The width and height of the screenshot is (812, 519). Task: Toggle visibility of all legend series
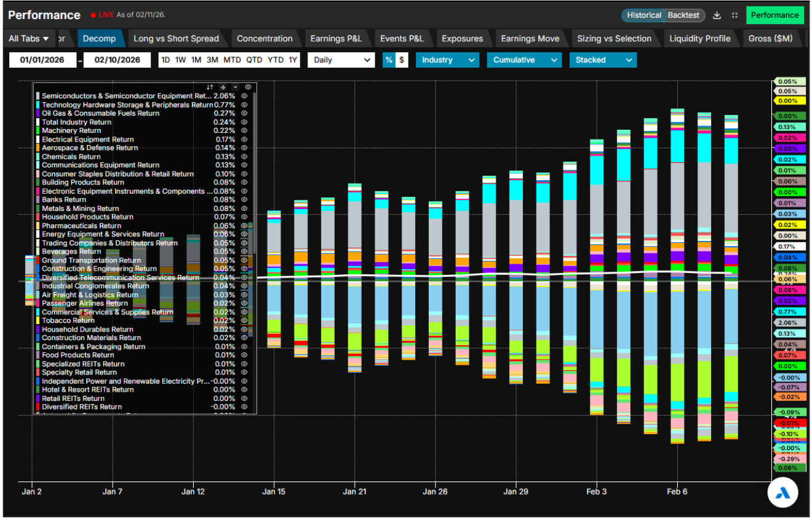tap(248, 87)
